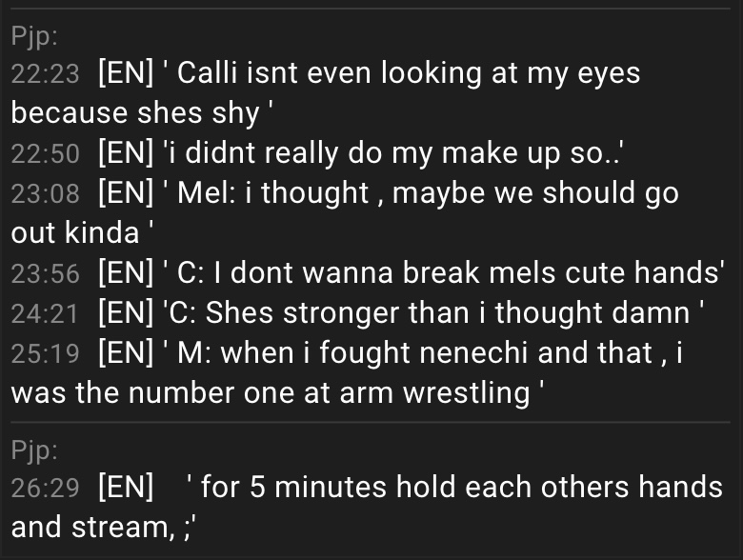This screenshot has height=560, width=743.
Task: Select the first Pjp author name
Action: tap(34, 36)
